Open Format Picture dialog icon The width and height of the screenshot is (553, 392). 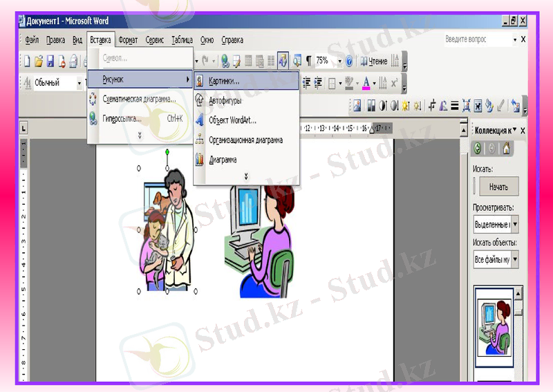point(489,106)
